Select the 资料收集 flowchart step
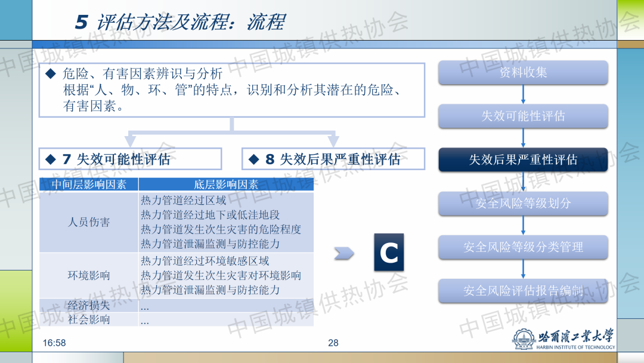 [x=523, y=73]
